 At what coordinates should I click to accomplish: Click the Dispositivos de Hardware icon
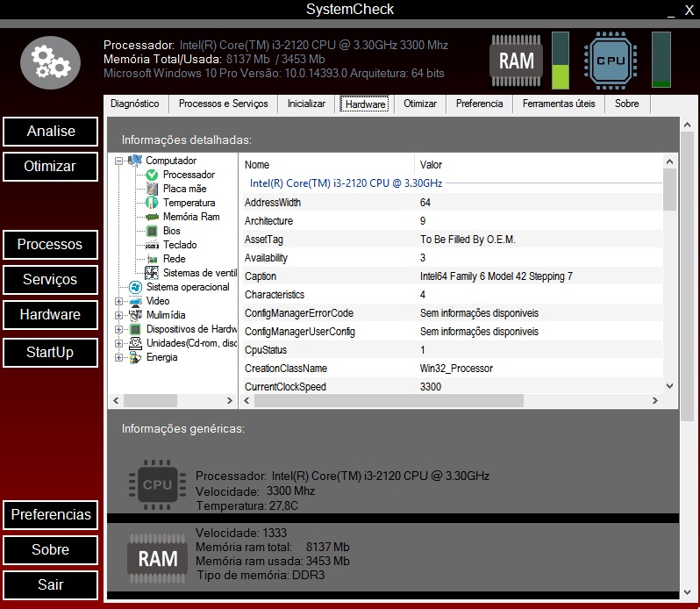[135, 329]
